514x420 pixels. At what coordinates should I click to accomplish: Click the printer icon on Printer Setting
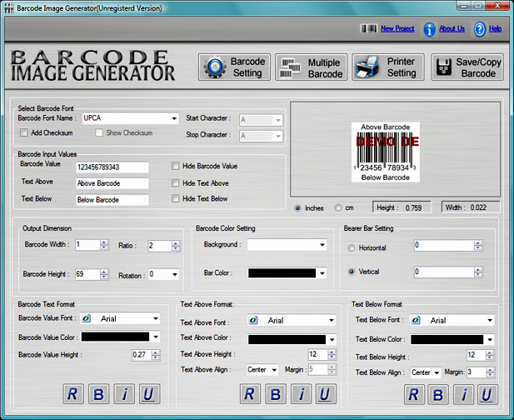[x=367, y=67]
